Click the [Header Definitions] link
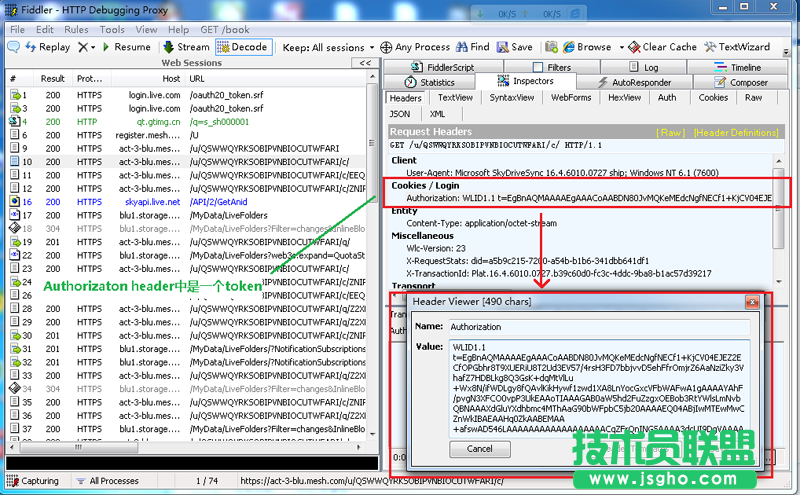This screenshot has width=800, height=495. tap(736, 133)
